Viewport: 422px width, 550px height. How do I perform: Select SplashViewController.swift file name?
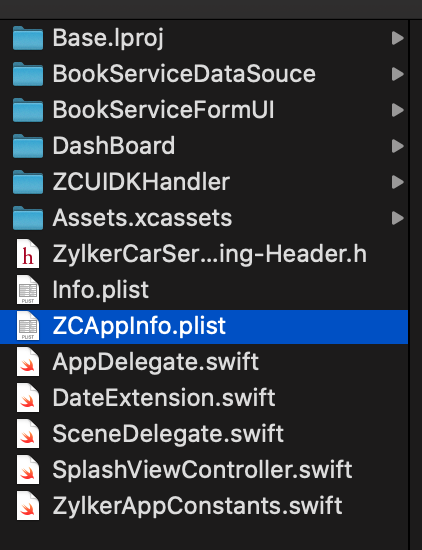[x=202, y=470]
